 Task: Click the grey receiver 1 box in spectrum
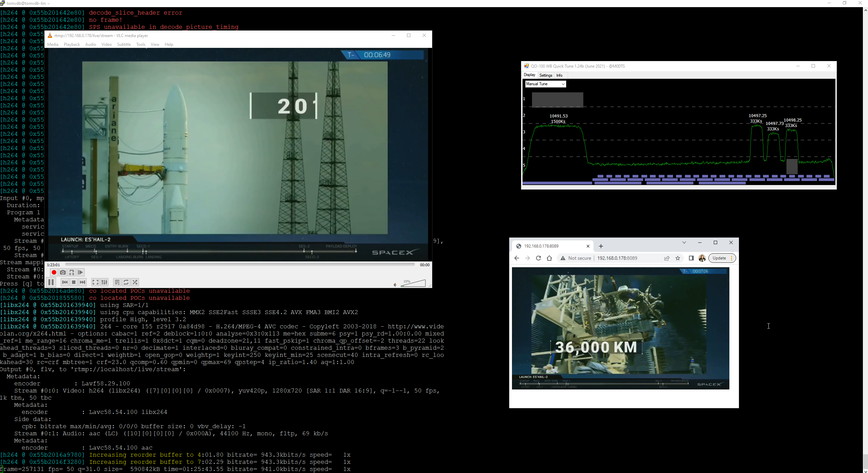pyautogui.click(x=557, y=100)
